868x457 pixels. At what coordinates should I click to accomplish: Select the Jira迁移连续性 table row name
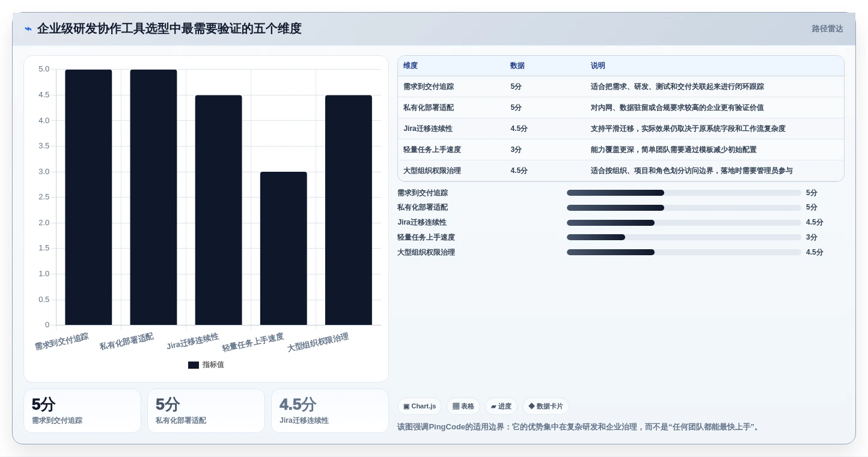point(428,129)
